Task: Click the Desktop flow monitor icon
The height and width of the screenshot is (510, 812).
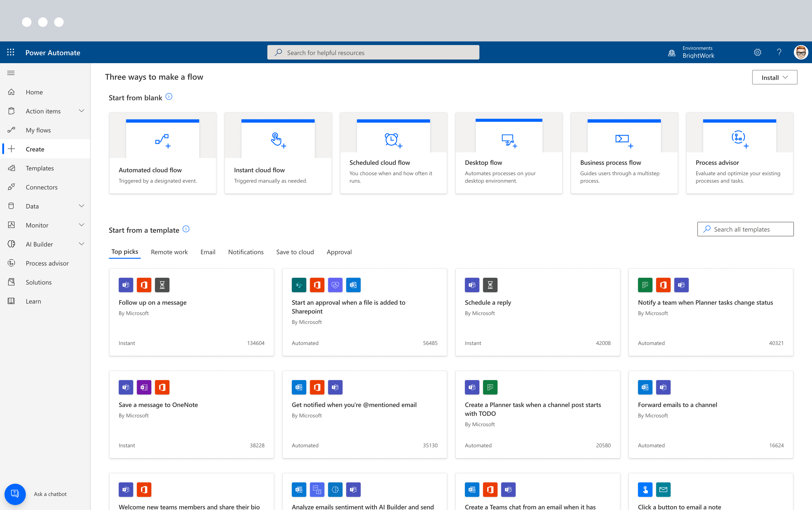Action: point(509,141)
